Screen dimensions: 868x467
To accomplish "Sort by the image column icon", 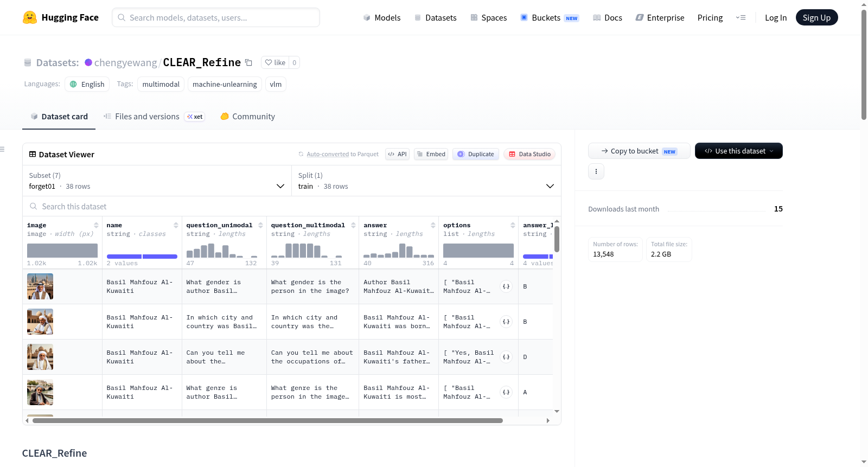I will point(96,225).
